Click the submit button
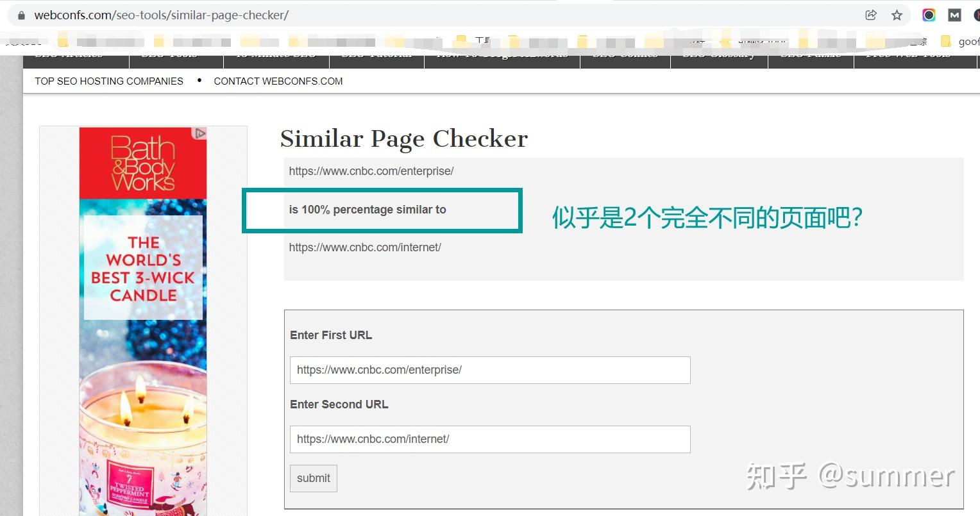 click(314, 478)
